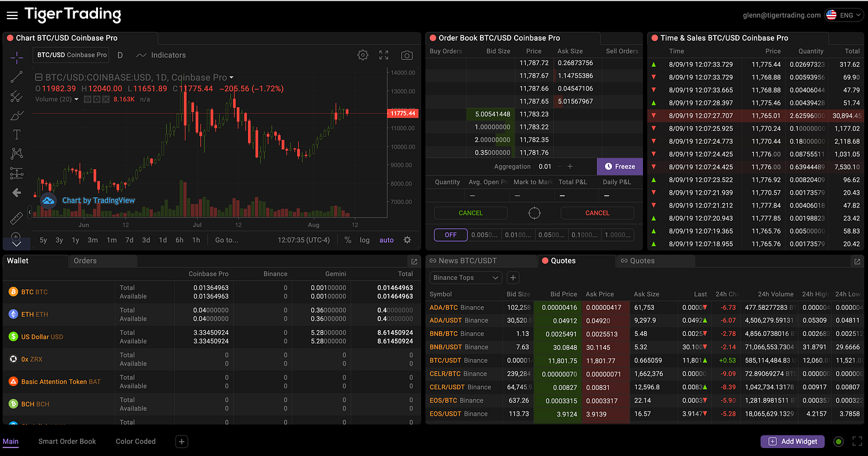This screenshot has width=868, height=456.
Task: Click the green connection status indicator
Action: (x=838, y=442)
